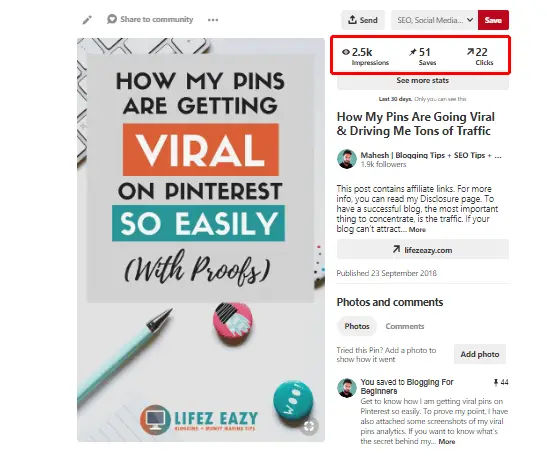The image size is (547, 458).
Task: Expand description with More link
Action: [417, 230]
